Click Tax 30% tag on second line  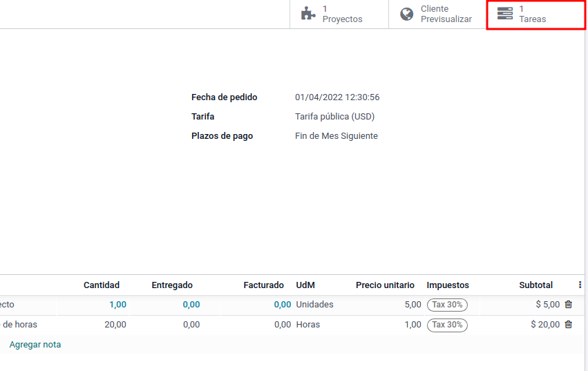coord(447,325)
